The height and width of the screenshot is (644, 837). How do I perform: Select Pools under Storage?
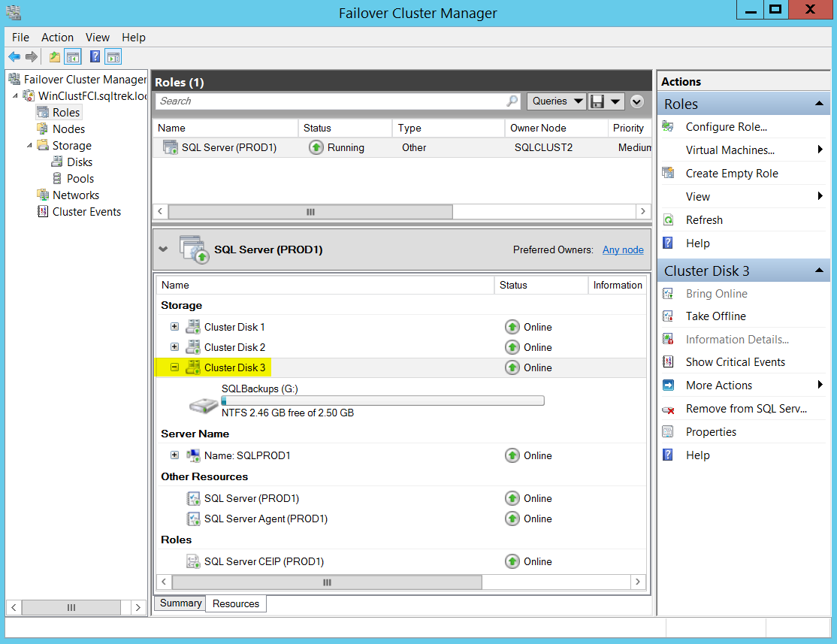(80, 179)
